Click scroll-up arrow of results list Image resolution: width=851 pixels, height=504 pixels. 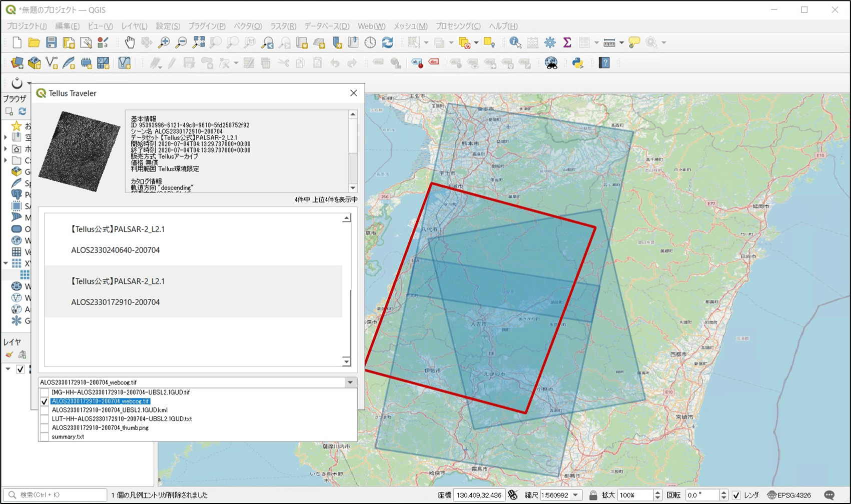[x=346, y=218]
